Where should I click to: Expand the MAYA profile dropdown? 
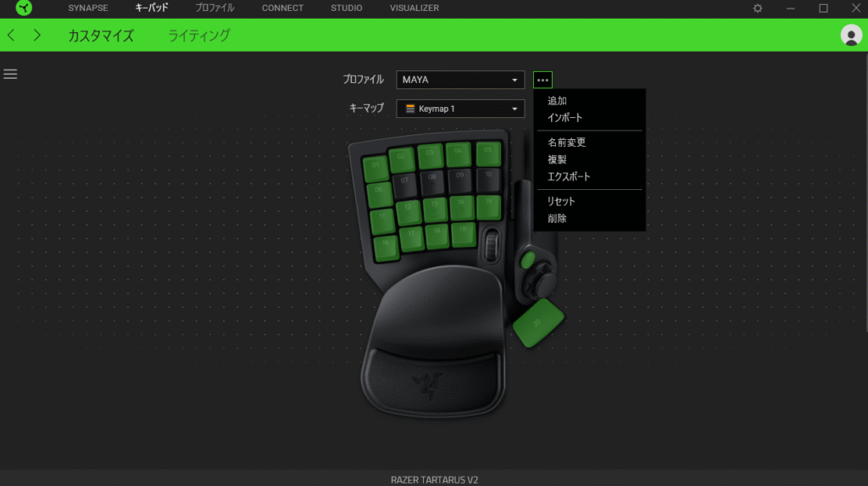(x=460, y=80)
